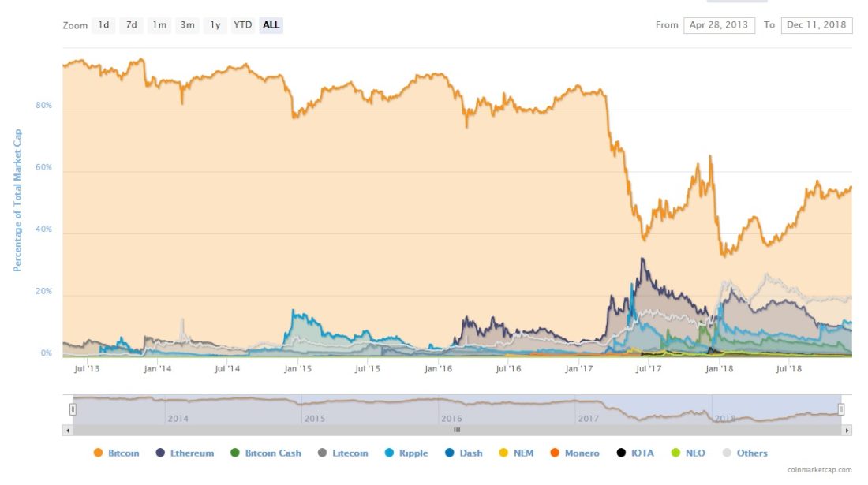Viewport: 868px width, 485px height.
Task: Click the navigator's left range handle
Action: pyautogui.click(x=73, y=409)
